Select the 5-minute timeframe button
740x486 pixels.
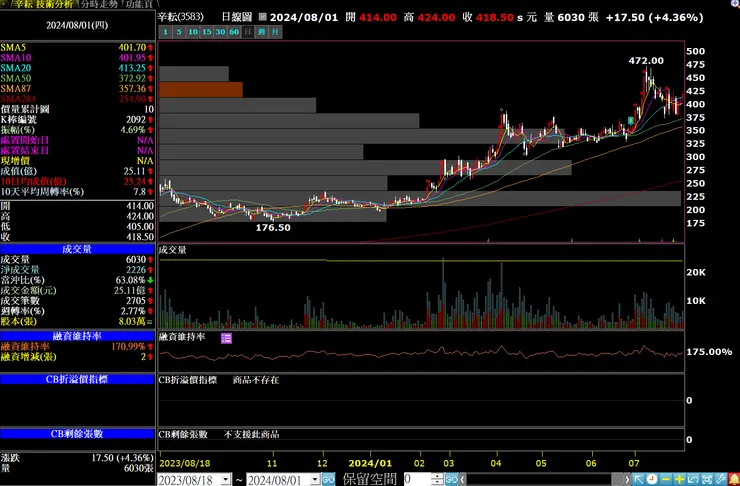coord(179,32)
